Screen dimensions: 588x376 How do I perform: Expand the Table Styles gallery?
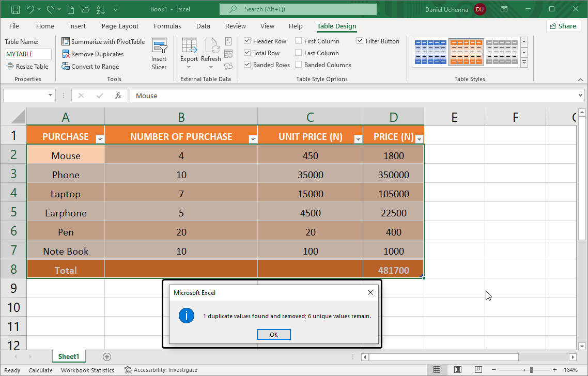(x=523, y=62)
